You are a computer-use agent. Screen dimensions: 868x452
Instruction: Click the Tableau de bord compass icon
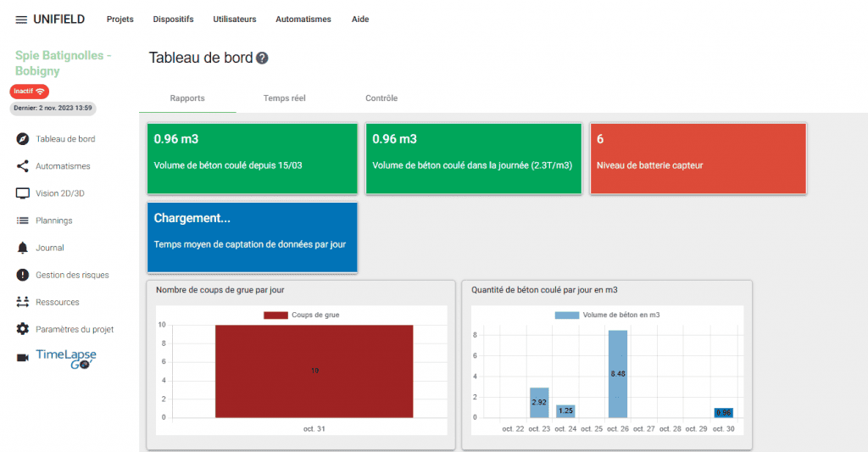click(x=23, y=139)
